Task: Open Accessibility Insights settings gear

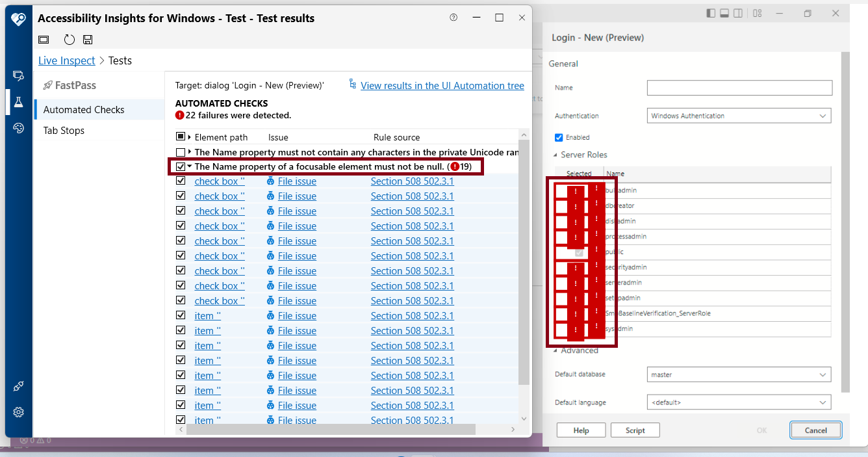Action: point(18,411)
